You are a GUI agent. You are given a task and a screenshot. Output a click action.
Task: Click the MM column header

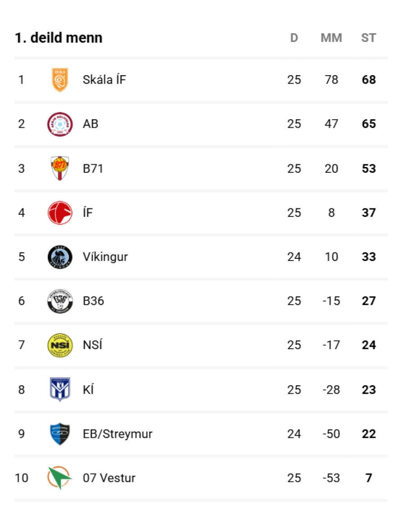coord(331,38)
